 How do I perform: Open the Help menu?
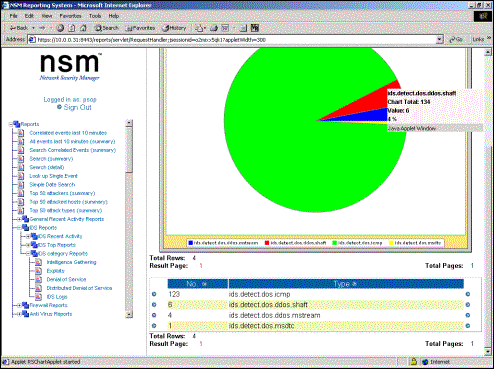(114, 16)
